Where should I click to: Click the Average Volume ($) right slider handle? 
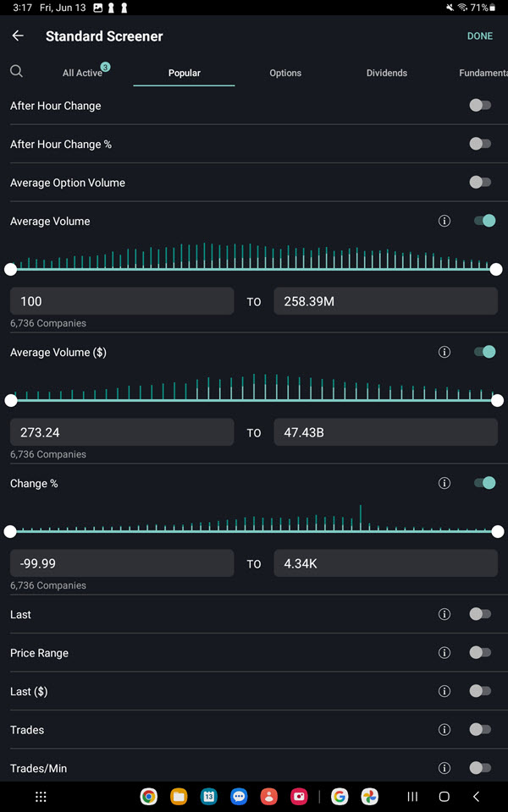tap(497, 400)
